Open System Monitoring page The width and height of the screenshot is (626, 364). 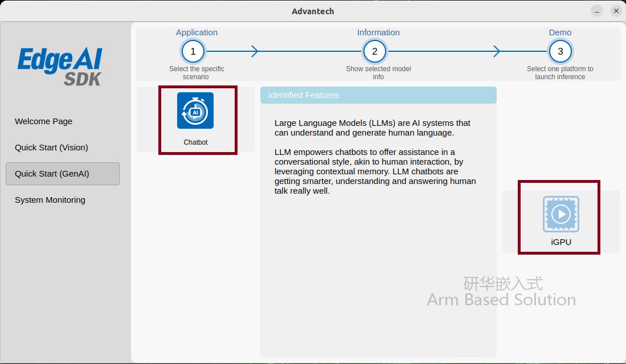50,200
